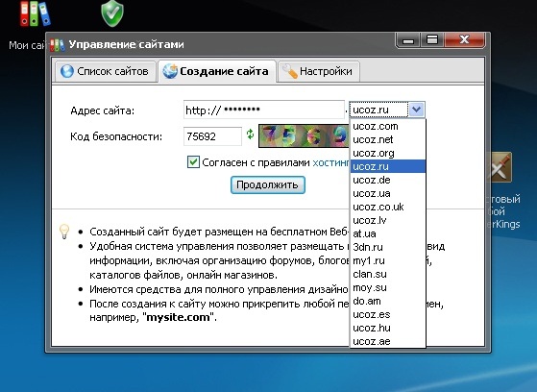Open the Мои сайты desktop icon
Screen dimensions: 537x392
pyautogui.click(x=35, y=13)
